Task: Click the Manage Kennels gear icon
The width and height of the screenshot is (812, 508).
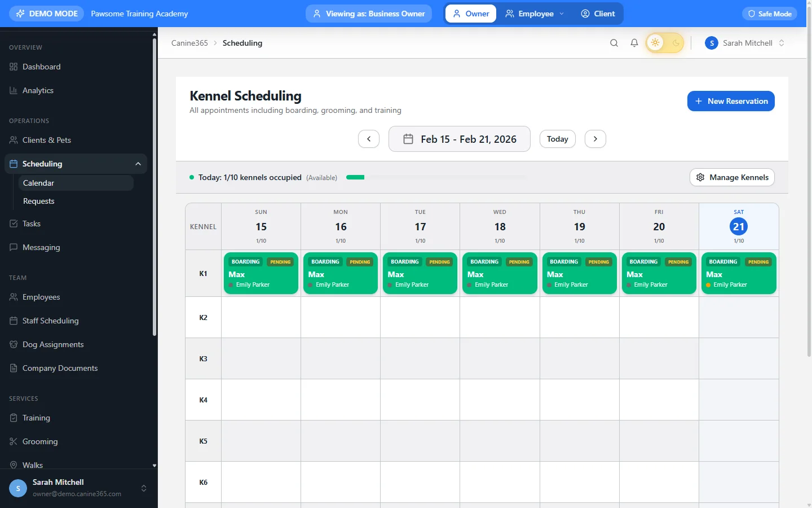Action: coord(700,177)
